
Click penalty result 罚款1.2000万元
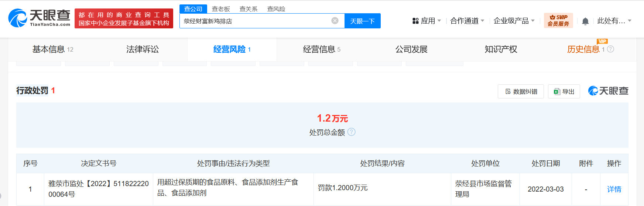[x=343, y=188]
